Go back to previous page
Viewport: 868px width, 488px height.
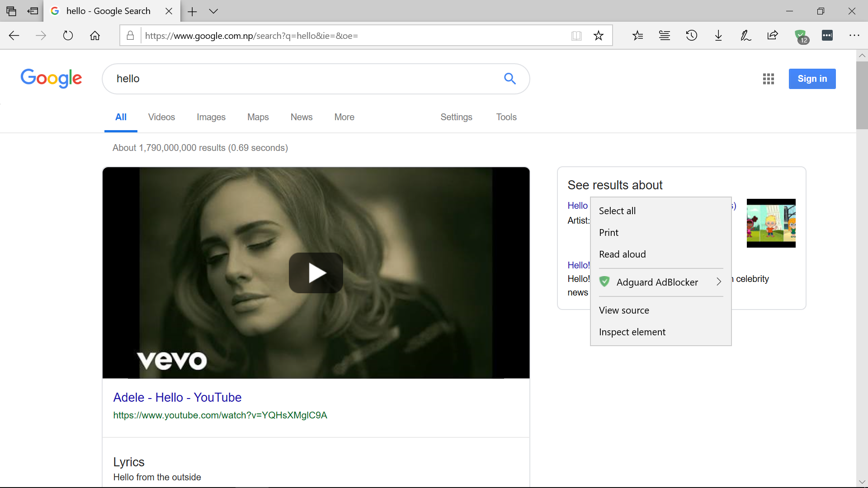[x=14, y=36]
